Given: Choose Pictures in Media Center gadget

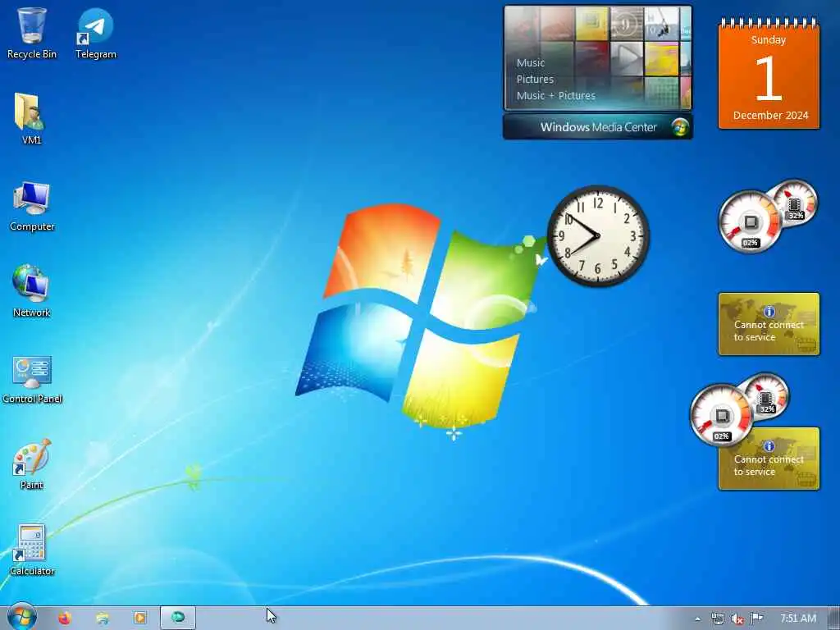Looking at the screenshot, I should [x=535, y=80].
